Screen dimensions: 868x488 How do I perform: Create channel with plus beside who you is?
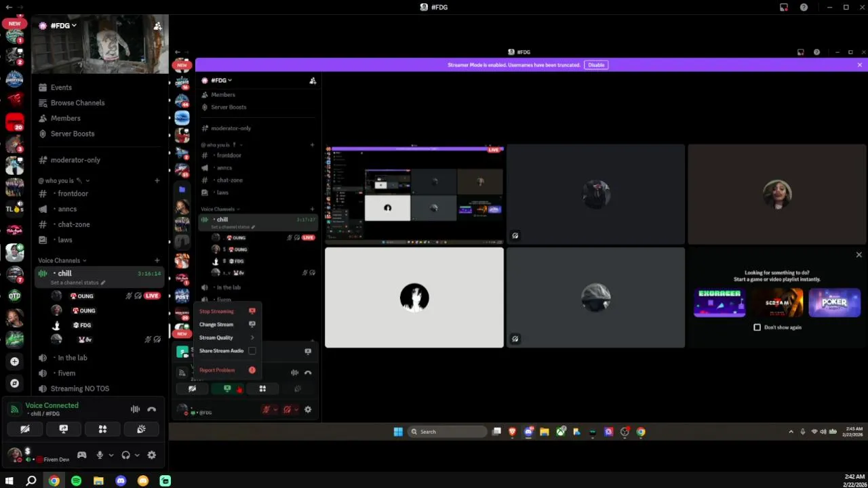[x=157, y=180]
